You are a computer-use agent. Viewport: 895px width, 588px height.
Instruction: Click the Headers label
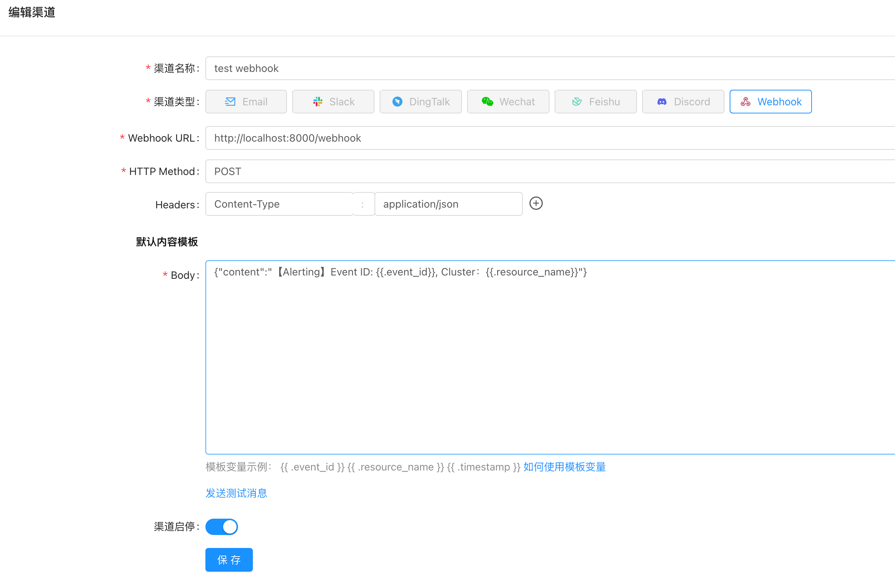tap(177, 205)
